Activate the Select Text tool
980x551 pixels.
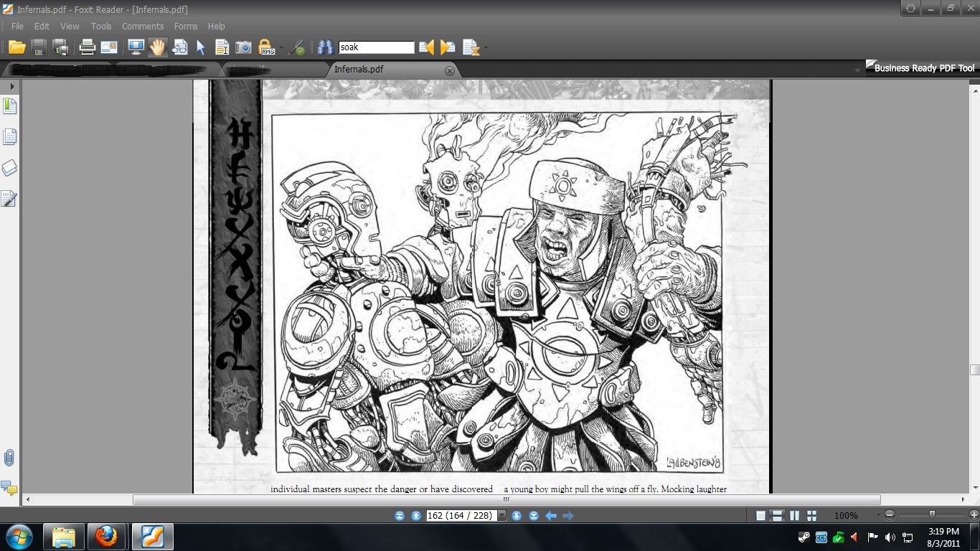(222, 47)
